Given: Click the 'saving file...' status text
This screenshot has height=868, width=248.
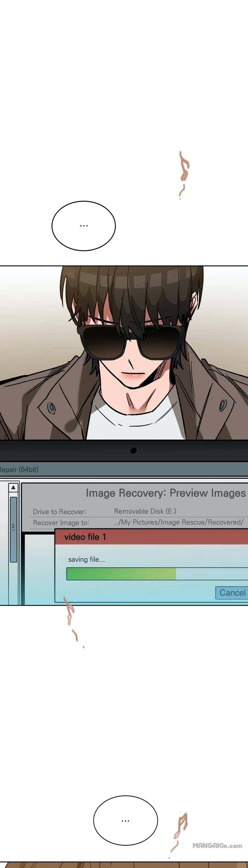Looking at the screenshot, I should pos(86,559).
